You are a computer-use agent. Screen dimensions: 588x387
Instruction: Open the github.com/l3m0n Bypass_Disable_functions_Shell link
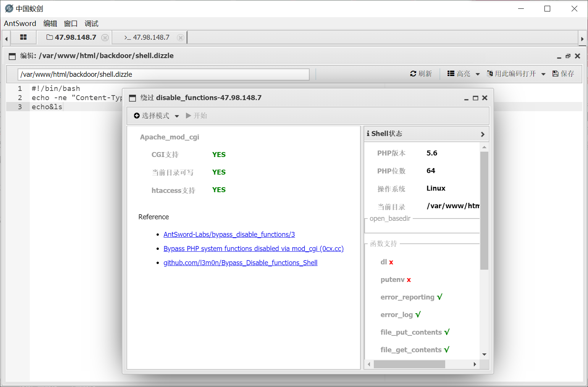pos(241,262)
